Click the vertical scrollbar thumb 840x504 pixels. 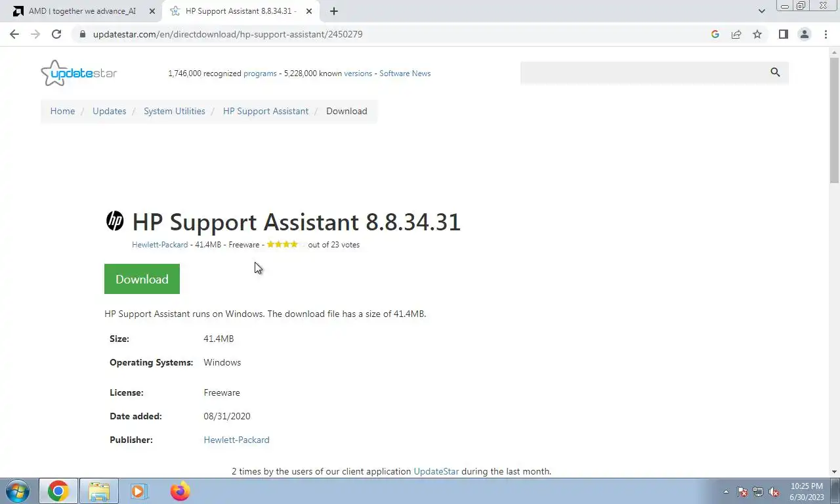tap(834, 119)
